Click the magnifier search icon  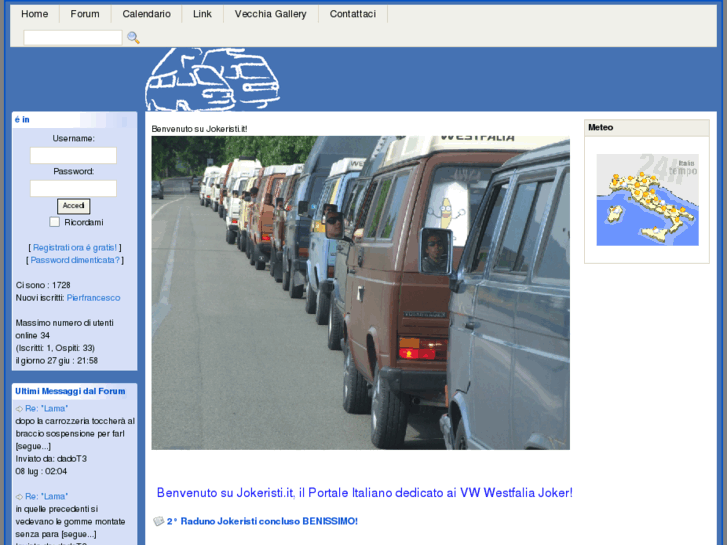pos(134,38)
